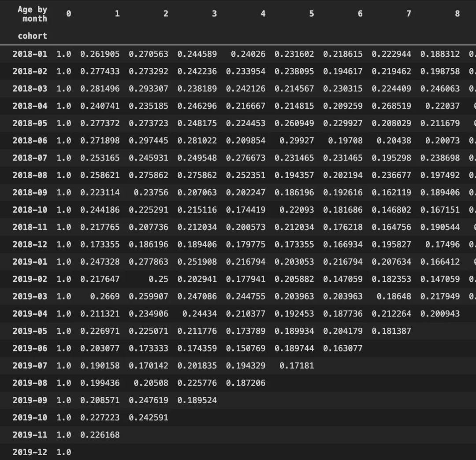
Task: Select column header 8
Action: point(457,14)
